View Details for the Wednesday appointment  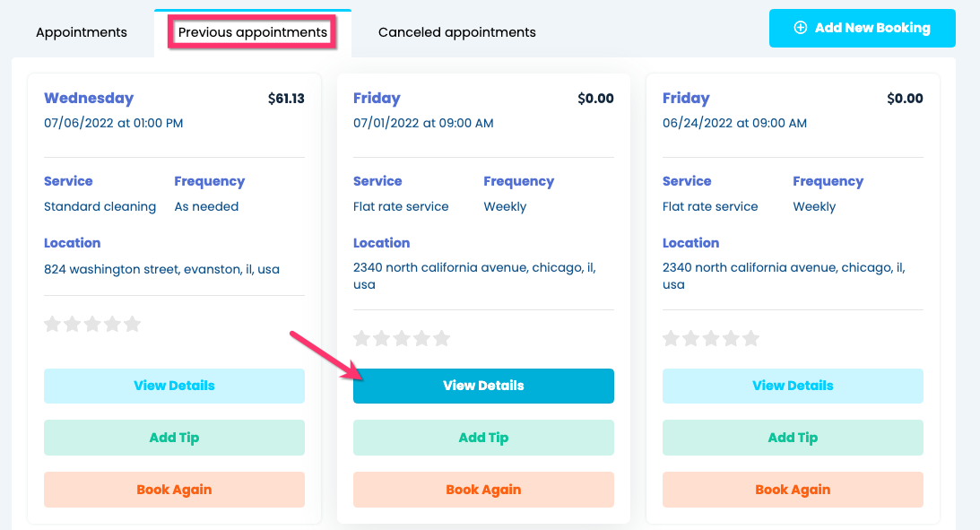[174, 386]
